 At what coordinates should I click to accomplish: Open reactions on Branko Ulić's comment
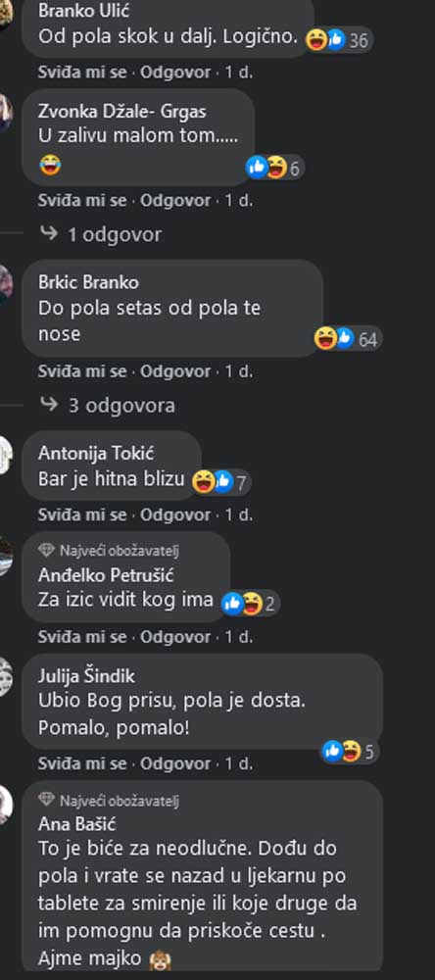click(x=338, y=40)
